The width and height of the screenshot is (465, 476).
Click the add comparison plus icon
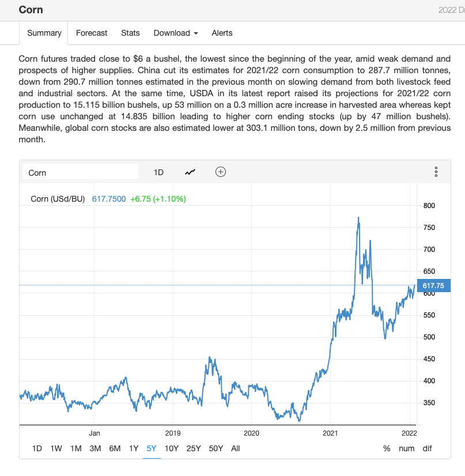(x=220, y=172)
